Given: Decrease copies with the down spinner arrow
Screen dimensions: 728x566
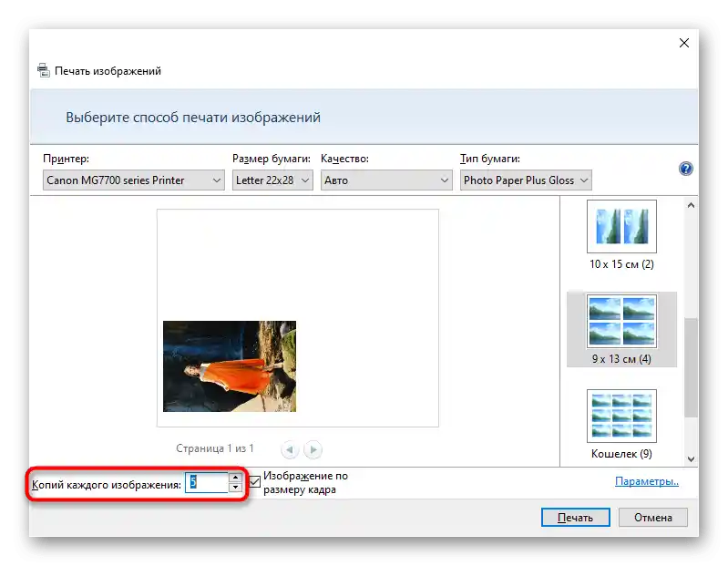Looking at the screenshot, I should click(235, 487).
